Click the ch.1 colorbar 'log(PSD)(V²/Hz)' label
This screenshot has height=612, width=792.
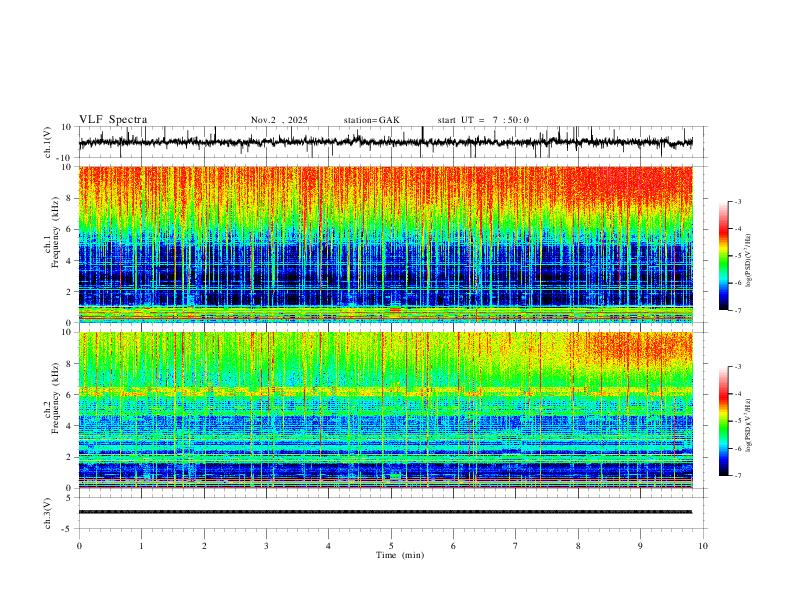(x=748, y=260)
